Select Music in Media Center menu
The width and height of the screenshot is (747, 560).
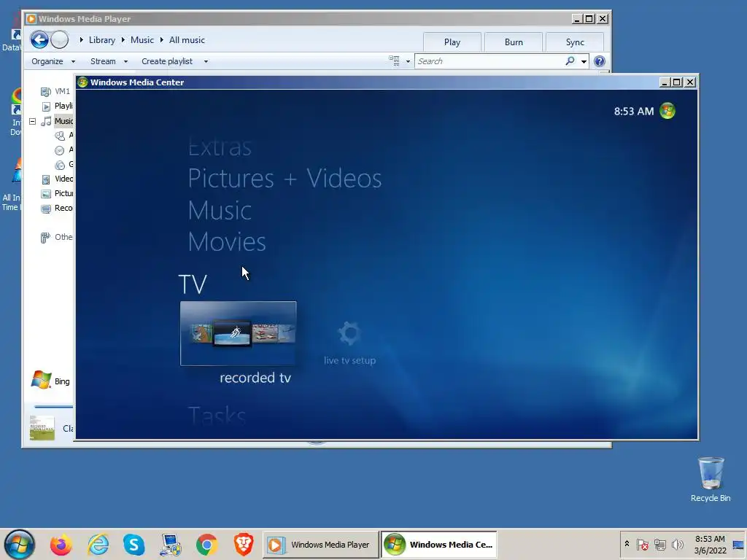220,211
